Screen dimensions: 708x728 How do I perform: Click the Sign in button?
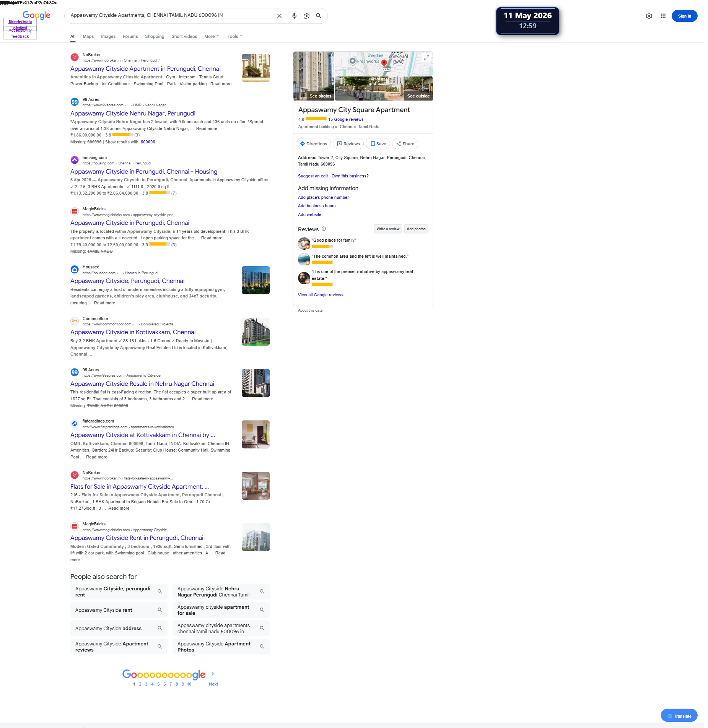684,16
